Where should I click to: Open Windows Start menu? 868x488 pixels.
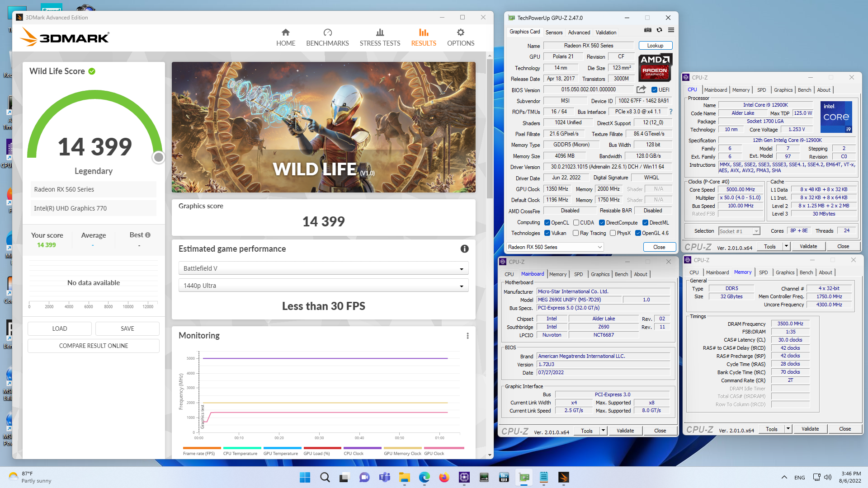click(305, 477)
